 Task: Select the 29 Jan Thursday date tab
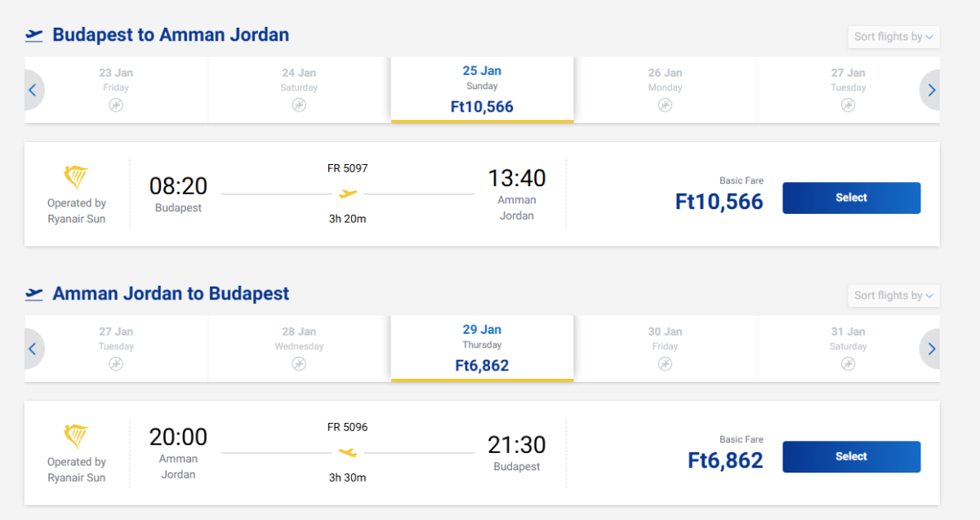tap(482, 349)
